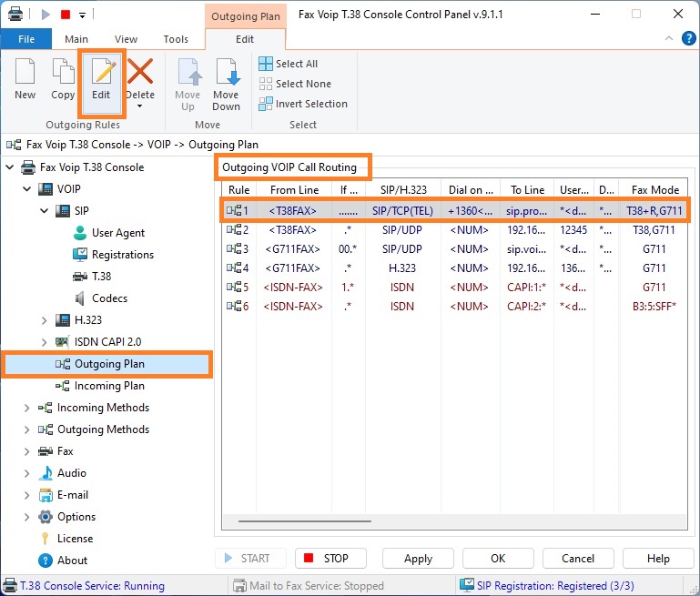Click the Move Up icon

189,71
